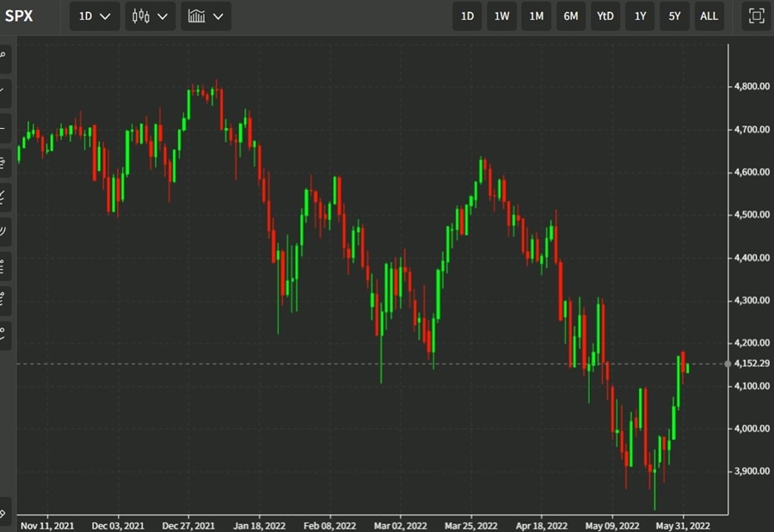The image size is (774, 532).
Task: Click the Apr 18, 2022 date label
Action: pyautogui.click(x=542, y=526)
